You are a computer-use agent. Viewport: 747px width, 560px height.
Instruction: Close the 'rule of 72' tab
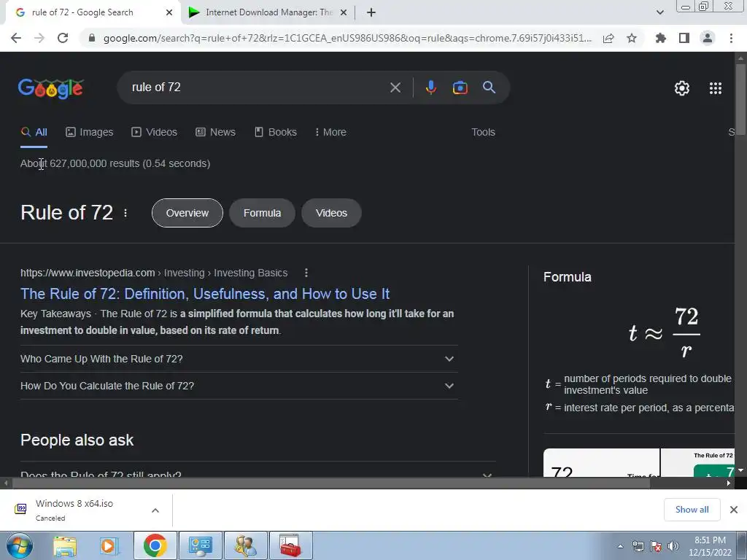(x=169, y=12)
